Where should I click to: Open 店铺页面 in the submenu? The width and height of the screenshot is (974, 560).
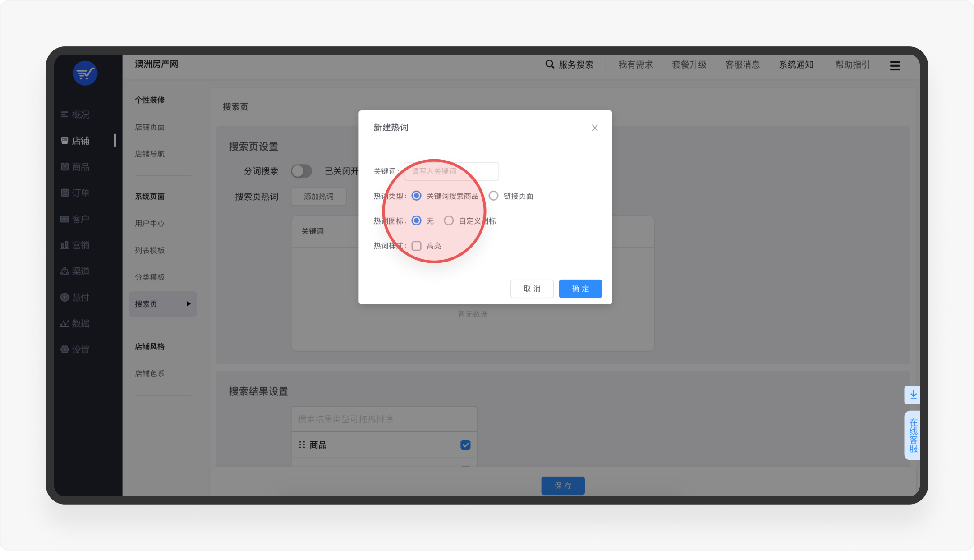click(150, 127)
